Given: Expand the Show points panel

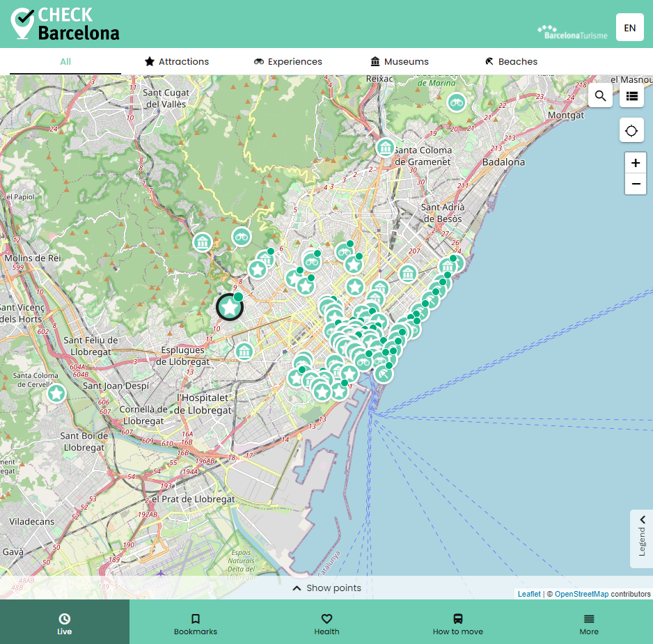Looking at the screenshot, I should [326, 588].
